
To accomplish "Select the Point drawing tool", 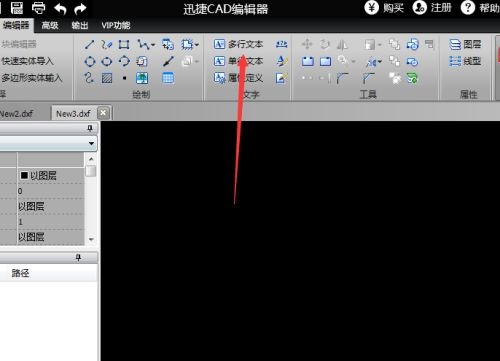I will 124,78.
